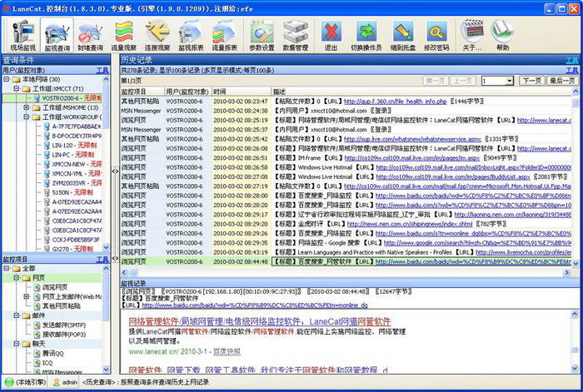
Task: Expand the 工作组:MSHOME (13) node
Action: 27,107
